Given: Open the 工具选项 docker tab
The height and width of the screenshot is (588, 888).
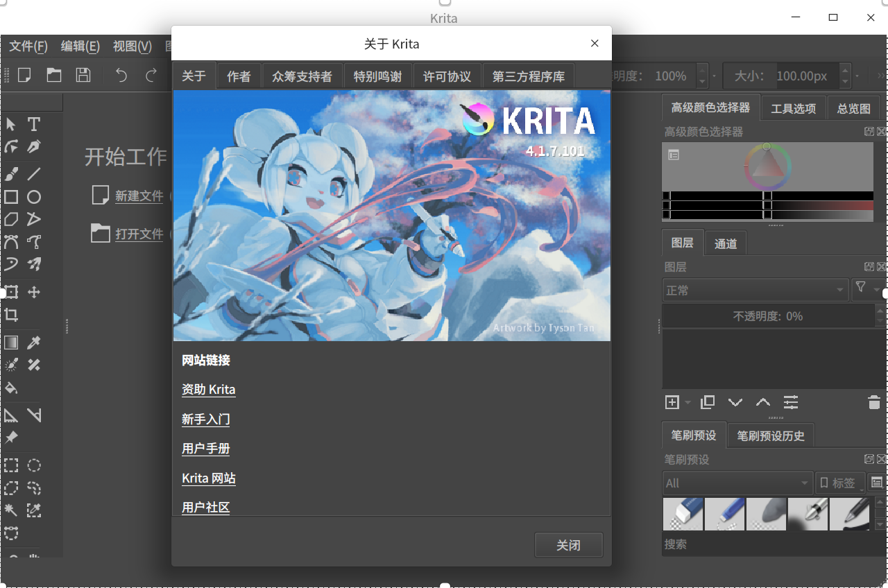Looking at the screenshot, I should (794, 108).
